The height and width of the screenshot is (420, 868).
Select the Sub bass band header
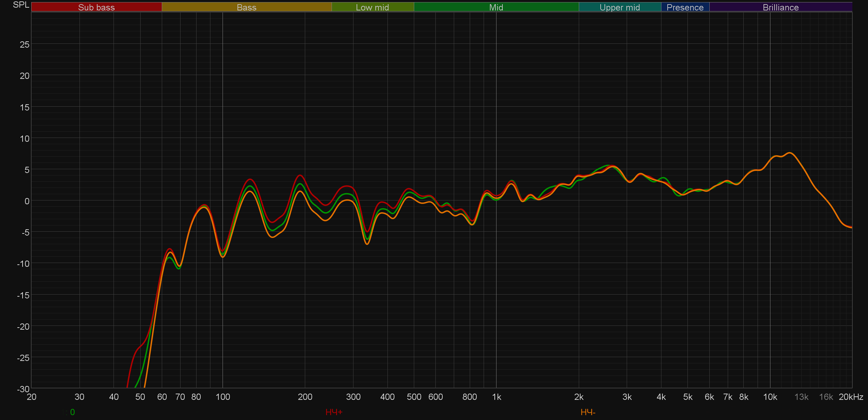point(96,7)
